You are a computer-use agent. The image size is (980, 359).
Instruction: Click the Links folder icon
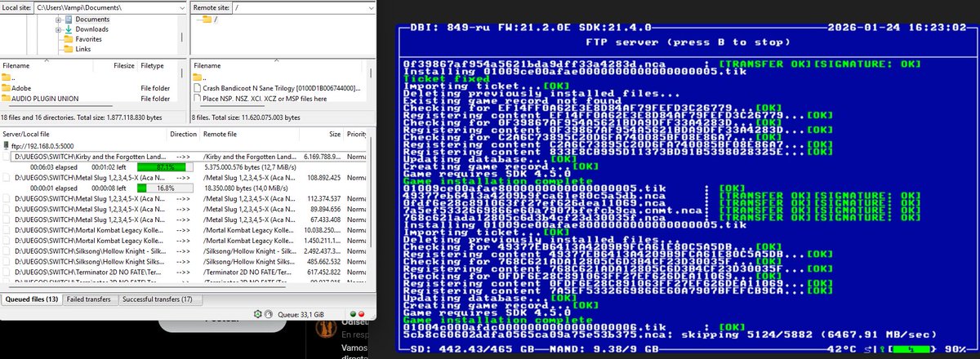coord(68,48)
